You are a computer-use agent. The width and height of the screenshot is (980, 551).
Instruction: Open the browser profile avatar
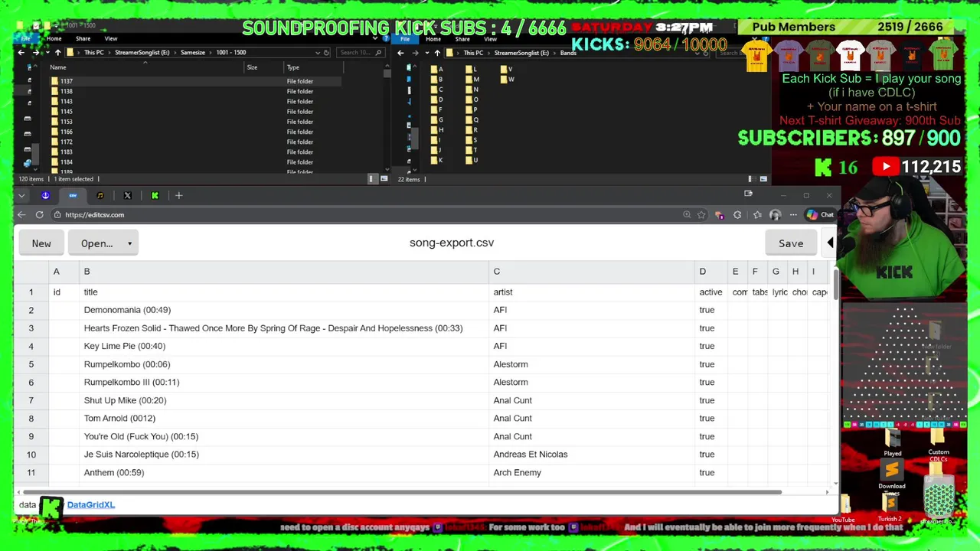click(x=775, y=215)
